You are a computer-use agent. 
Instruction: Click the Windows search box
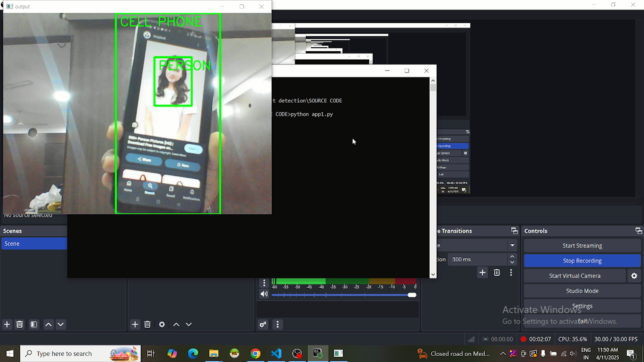[80, 354]
